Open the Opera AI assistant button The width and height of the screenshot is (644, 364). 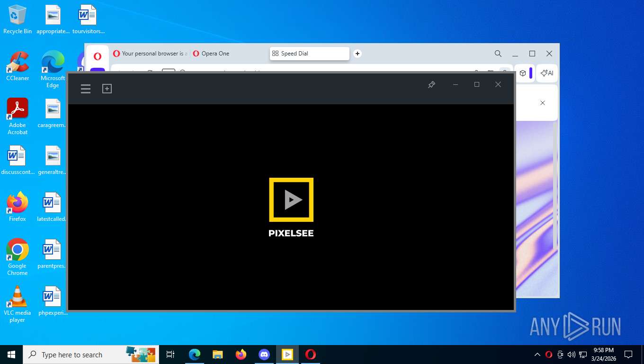[x=547, y=73]
